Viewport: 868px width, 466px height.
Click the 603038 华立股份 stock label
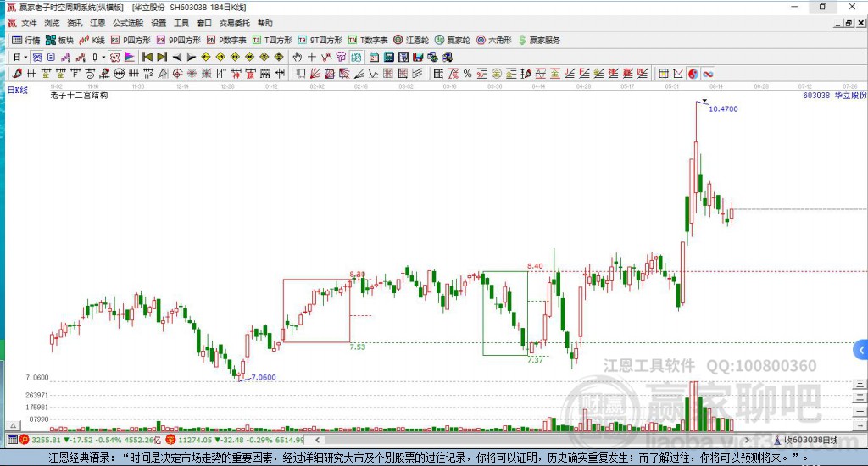835,95
